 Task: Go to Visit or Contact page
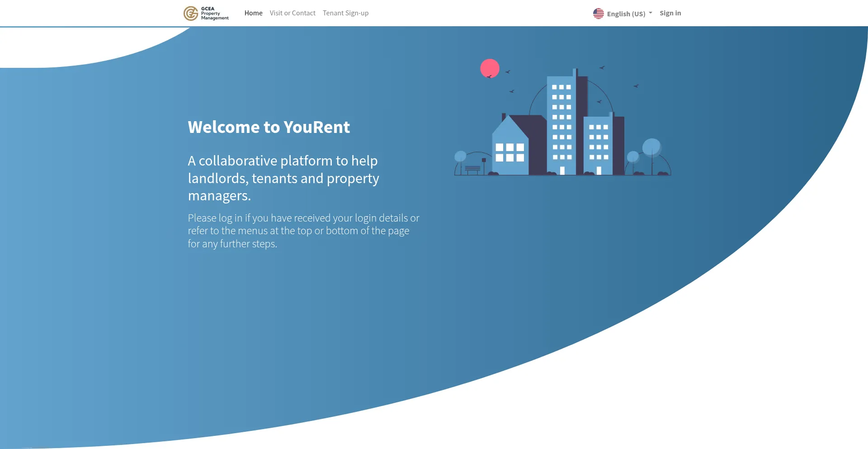tap(292, 13)
